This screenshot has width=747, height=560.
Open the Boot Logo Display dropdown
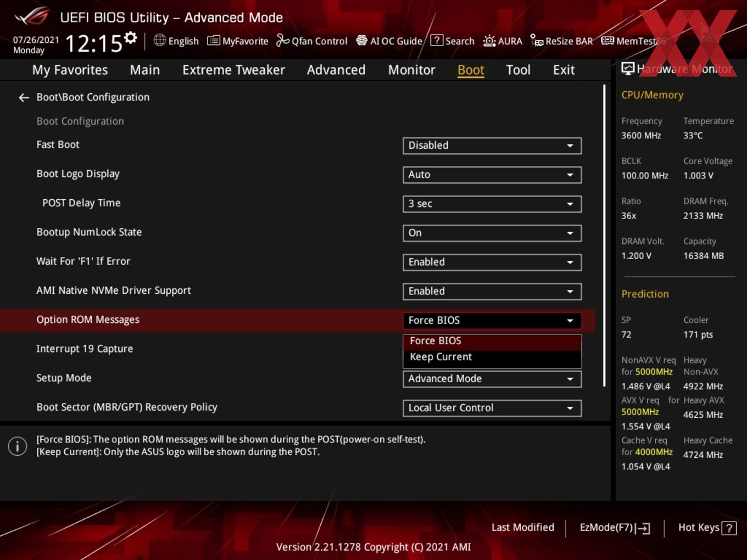pos(492,175)
